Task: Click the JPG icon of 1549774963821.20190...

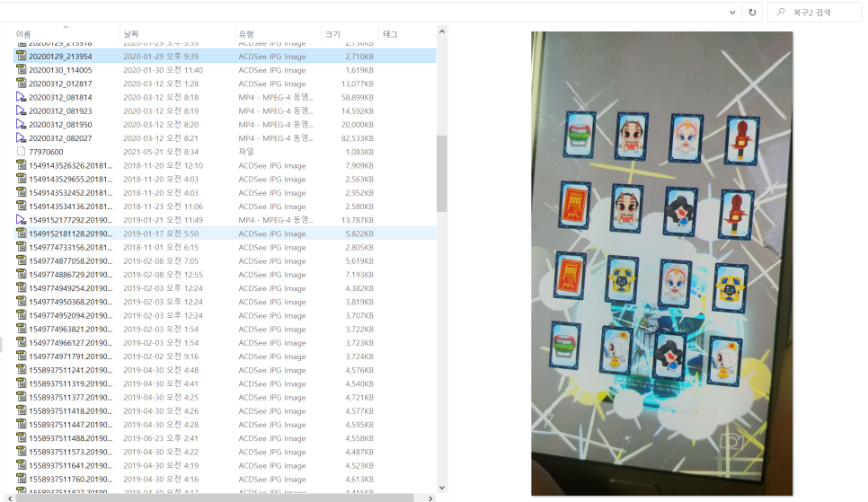Action: pos(21,329)
